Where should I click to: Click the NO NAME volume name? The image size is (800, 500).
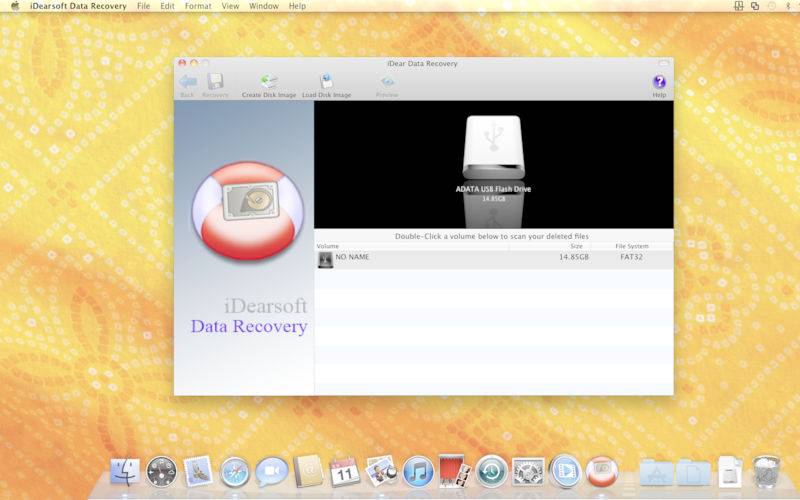(352, 257)
